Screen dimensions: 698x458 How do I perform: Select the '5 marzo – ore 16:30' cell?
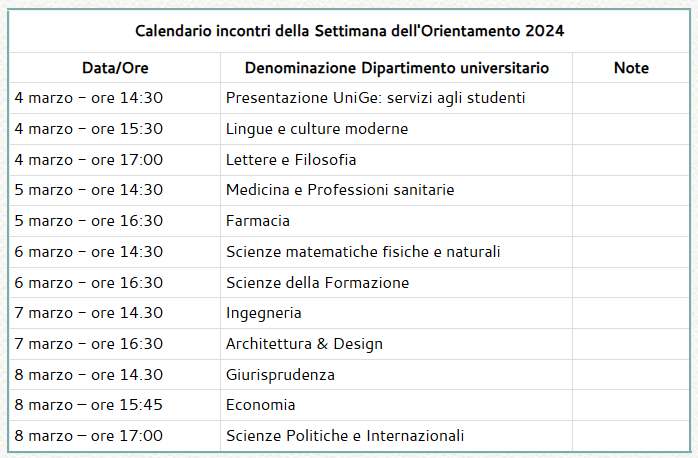click(89, 221)
